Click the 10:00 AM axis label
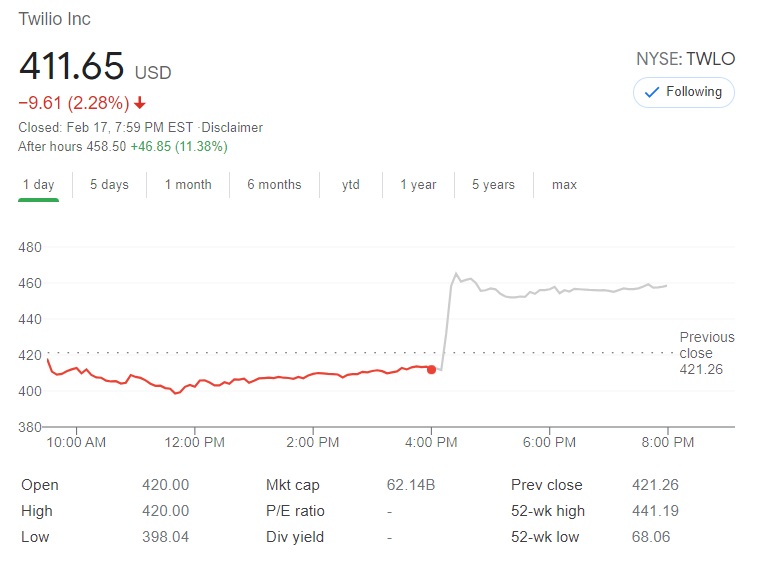The image size is (759, 565). 76,442
